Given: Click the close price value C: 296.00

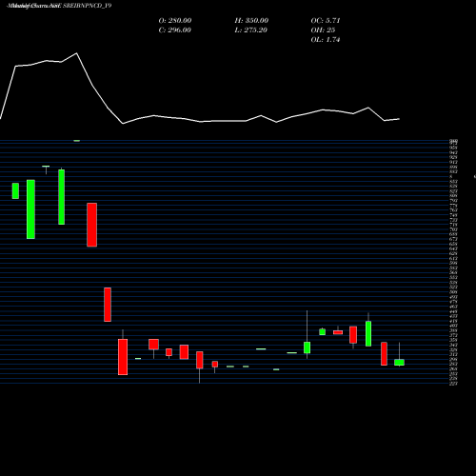Looking at the screenshot, I should tap(175, 30).
